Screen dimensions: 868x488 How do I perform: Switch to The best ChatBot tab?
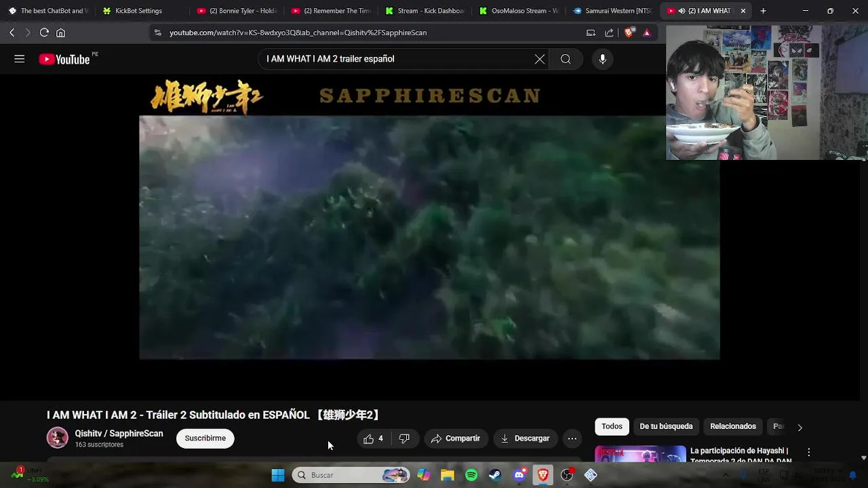tap(47, 11)
